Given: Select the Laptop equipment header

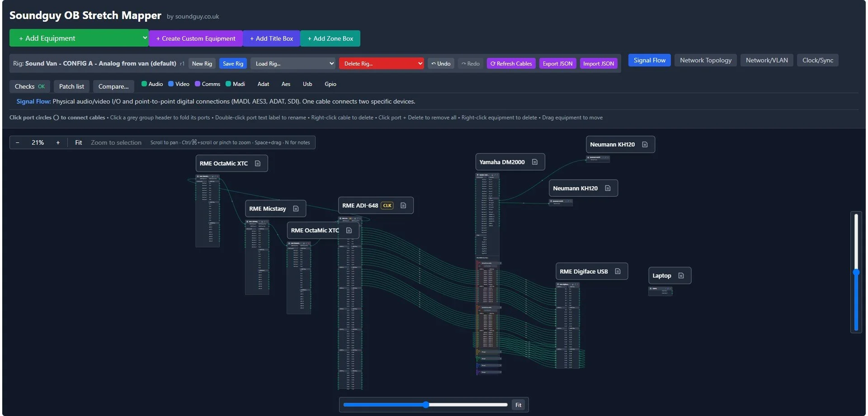Looking at the screenshot, I should pos(670,275).
